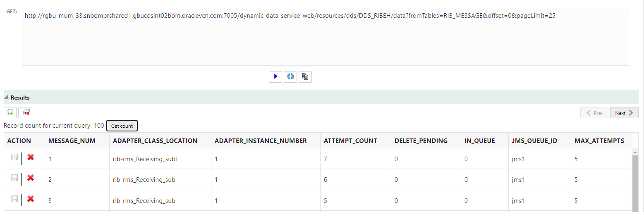
Task: Select adapter class location cell in row 3
Action: 160,200
